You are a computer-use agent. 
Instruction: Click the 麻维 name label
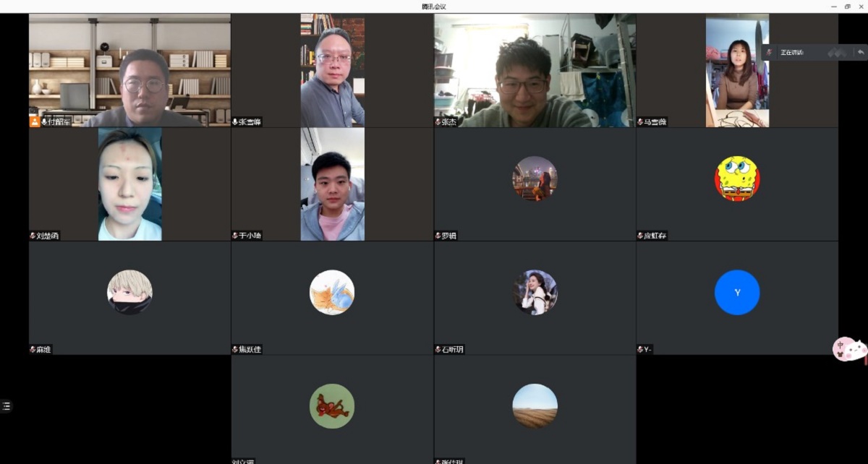(x=44, y=350)
